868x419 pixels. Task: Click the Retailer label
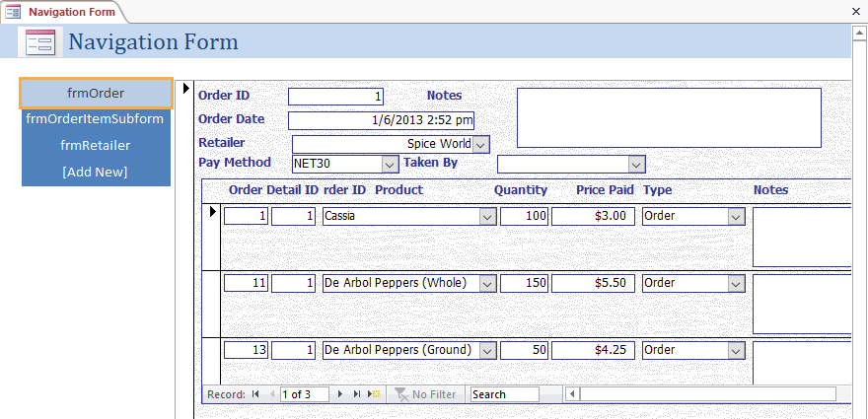click(221, 142)
